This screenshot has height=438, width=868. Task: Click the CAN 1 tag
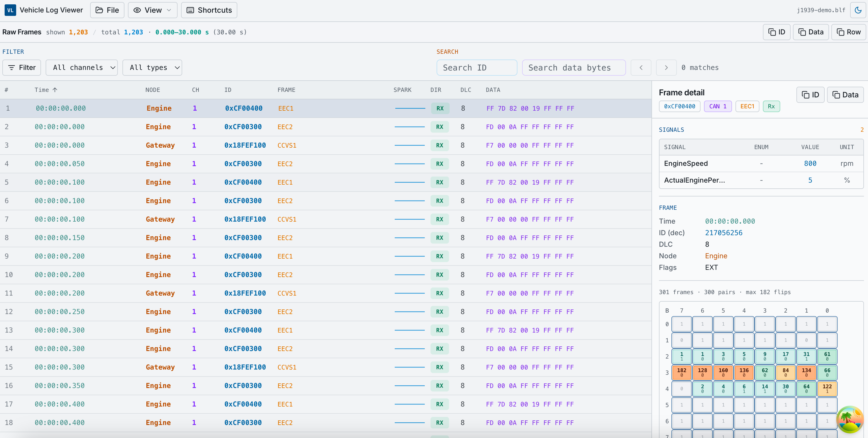click(718, 106)
